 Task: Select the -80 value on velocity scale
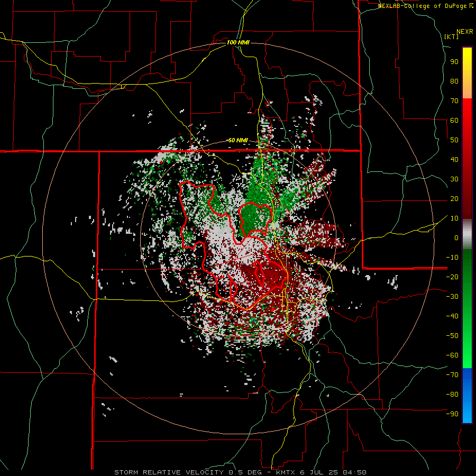click(x=452, y=395)
